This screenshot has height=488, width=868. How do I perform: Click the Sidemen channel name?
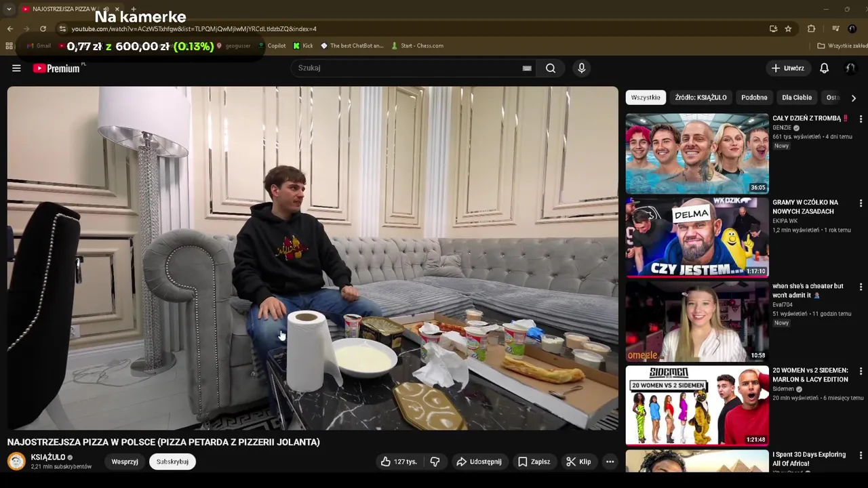click(783, 389)
